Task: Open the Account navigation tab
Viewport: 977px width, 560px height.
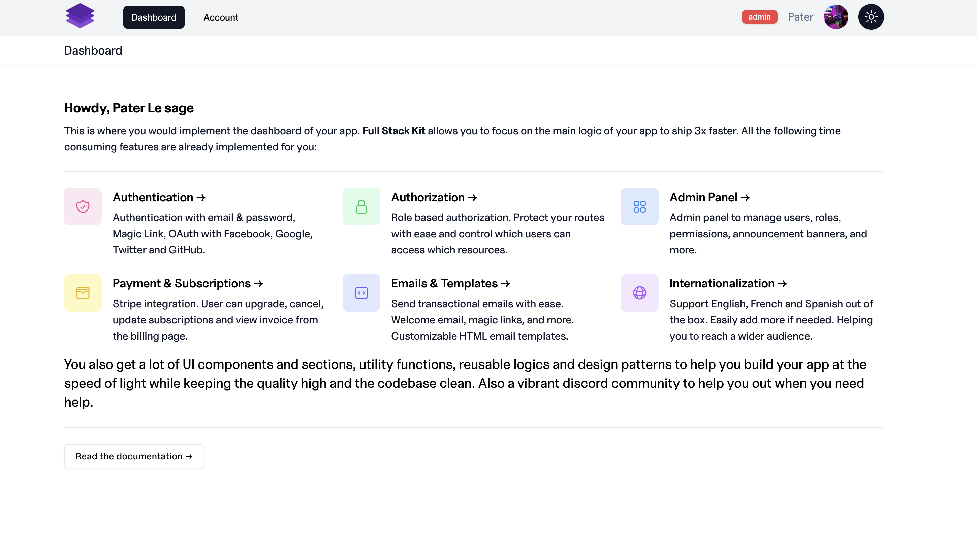Action: (x=221, y=17)
